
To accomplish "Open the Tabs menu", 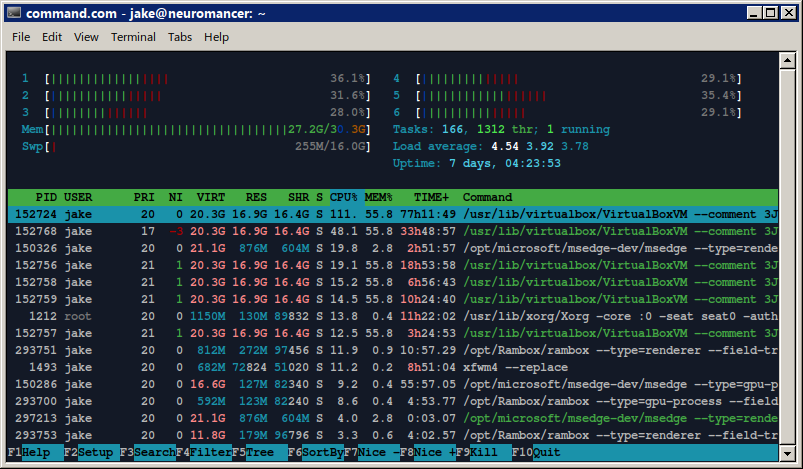I will tap(180, 37).
